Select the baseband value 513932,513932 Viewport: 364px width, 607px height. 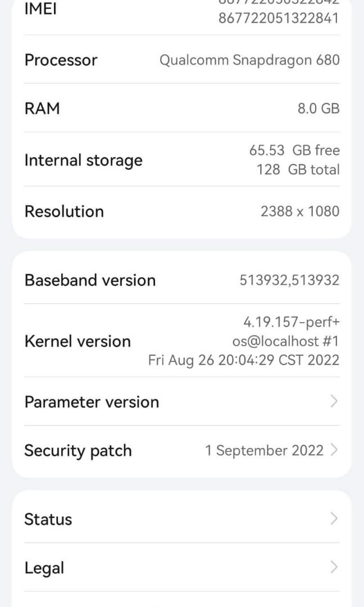pyautogui.click(x=289, y=280)
